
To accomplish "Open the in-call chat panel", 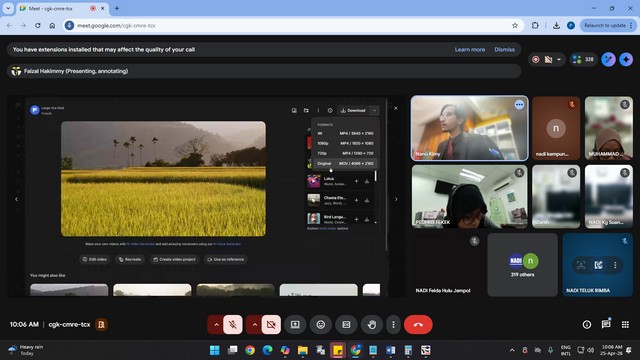I will click(x=606, y=324).
